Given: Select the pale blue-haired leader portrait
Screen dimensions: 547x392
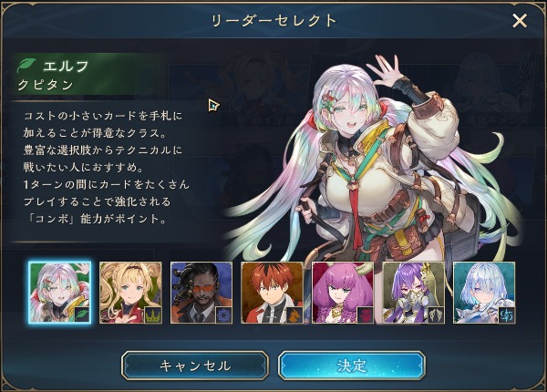Looking at the screenshot, I should (484, 293).
